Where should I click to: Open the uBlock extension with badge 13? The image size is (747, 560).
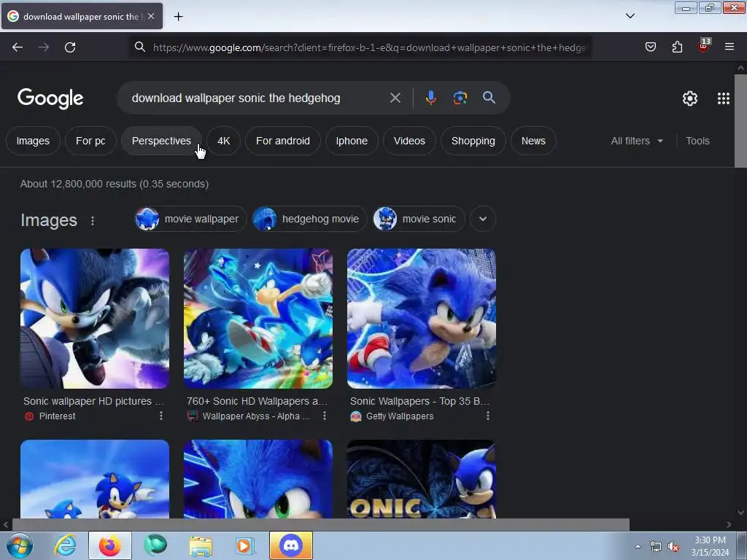[703, 46]
